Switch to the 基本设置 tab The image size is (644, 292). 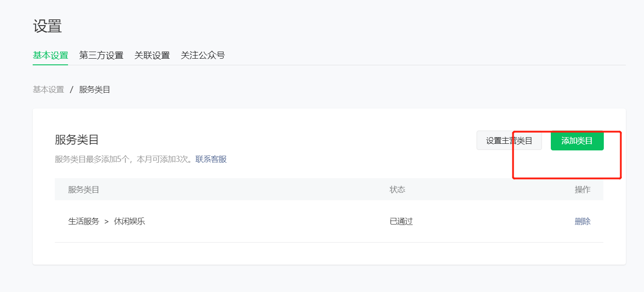coord(50,56)
